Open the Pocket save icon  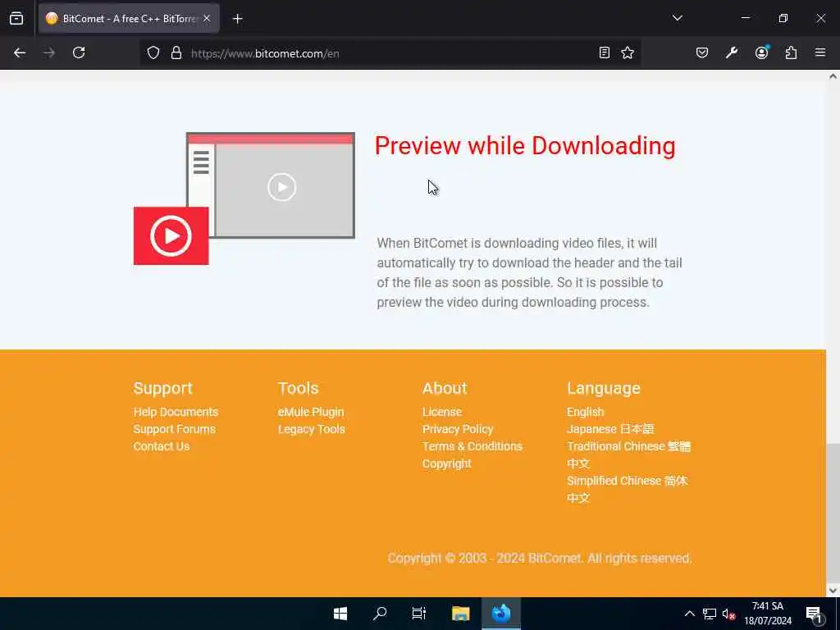point(702,53)
